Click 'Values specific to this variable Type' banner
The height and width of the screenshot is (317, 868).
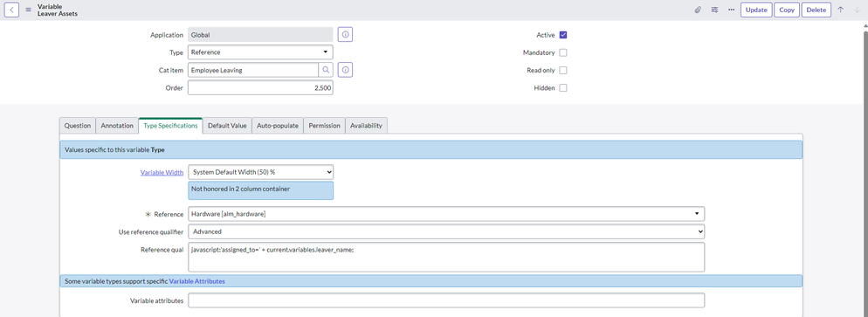[431, 149]
